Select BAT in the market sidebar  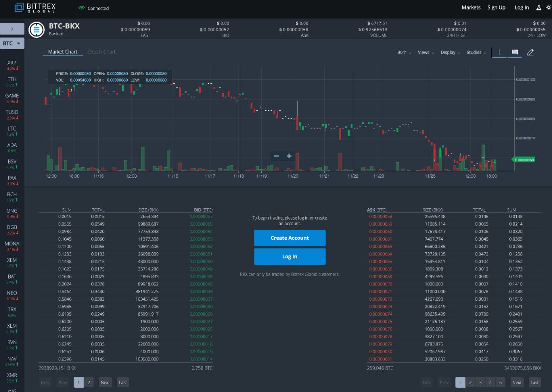pos(12,279)
